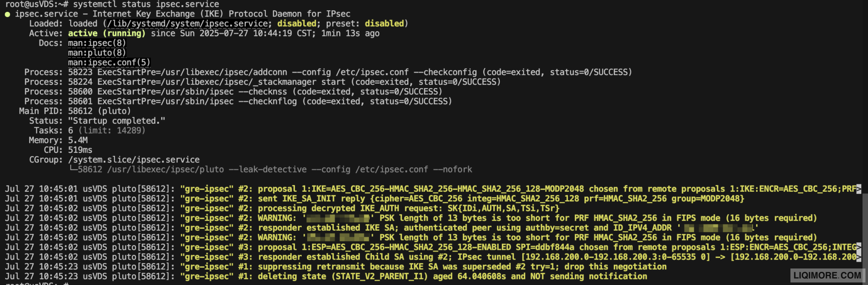868x285 pixels.
Task: Click the green service status dot
Action: click(7, 14)
